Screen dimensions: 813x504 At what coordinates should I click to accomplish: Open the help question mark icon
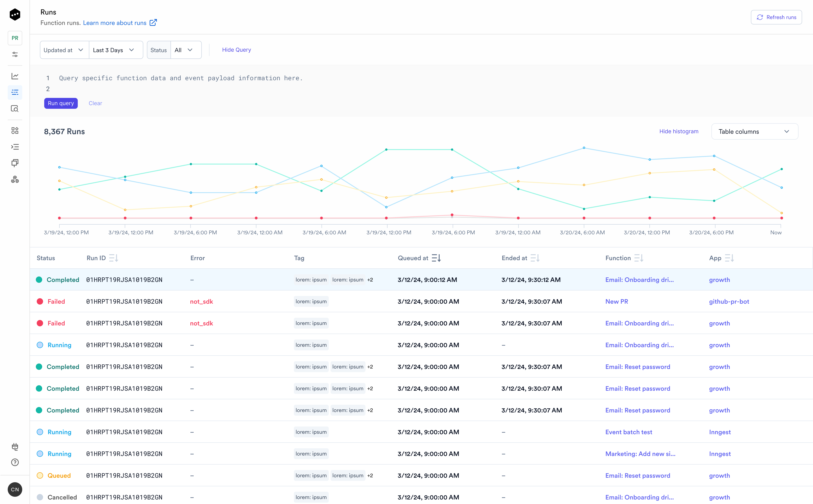15,462
